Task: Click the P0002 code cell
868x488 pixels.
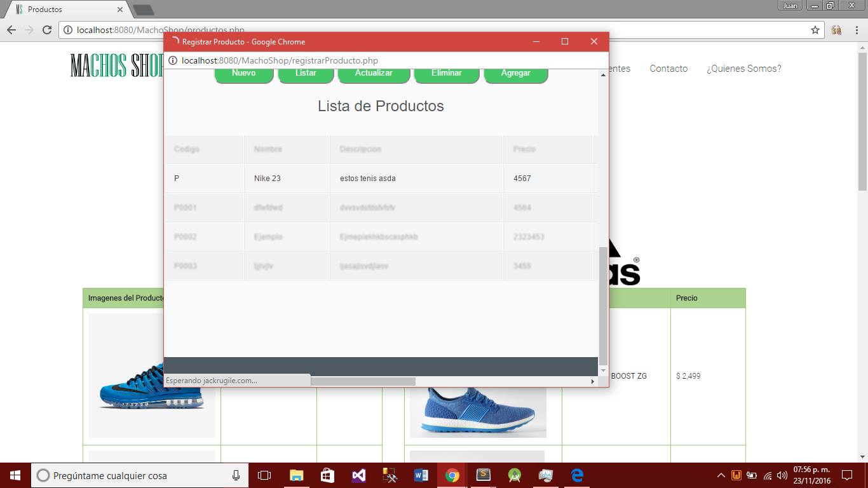Action: click(204, 237)
